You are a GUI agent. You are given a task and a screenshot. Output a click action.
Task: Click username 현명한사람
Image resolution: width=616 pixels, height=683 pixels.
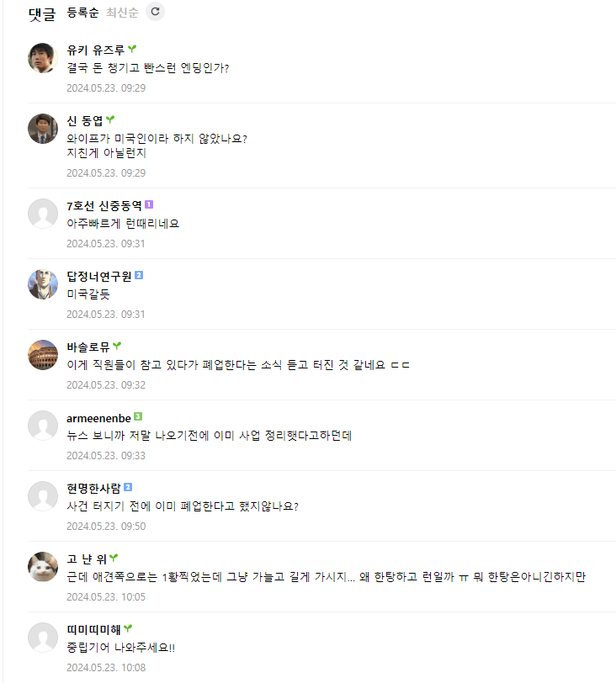[x=93, y=487]
